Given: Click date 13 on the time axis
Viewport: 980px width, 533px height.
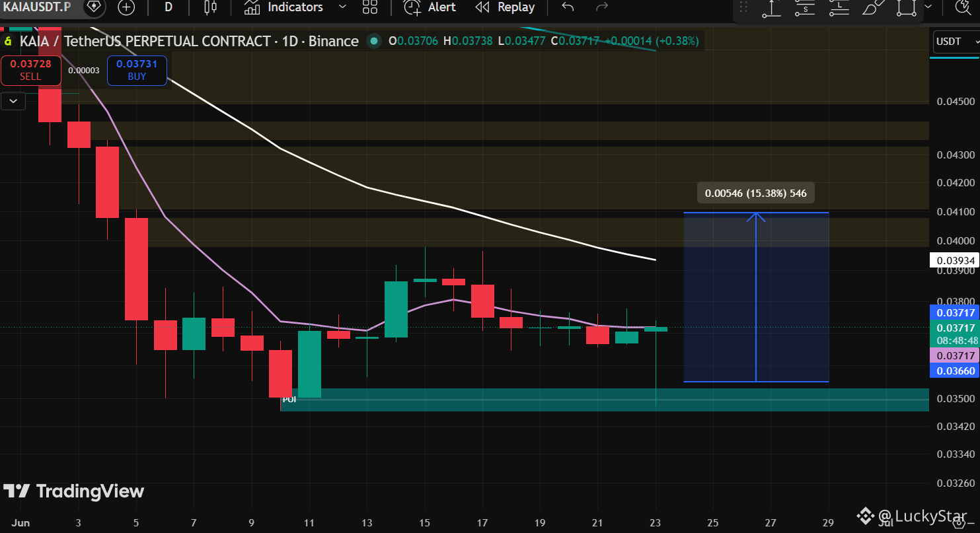Looking at the screenshot, I should [367, 523].
